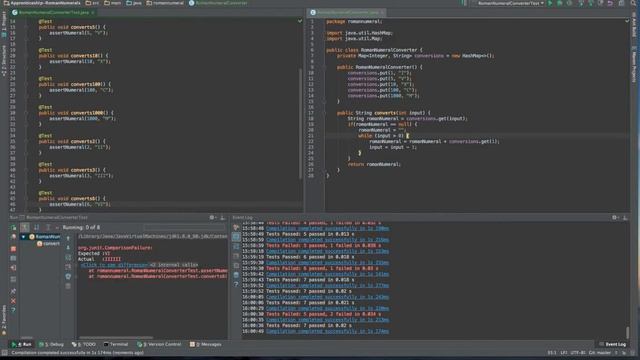Screen dimensions: 640x360
Task: Click the Git: master branch widget
Action: 600,353
